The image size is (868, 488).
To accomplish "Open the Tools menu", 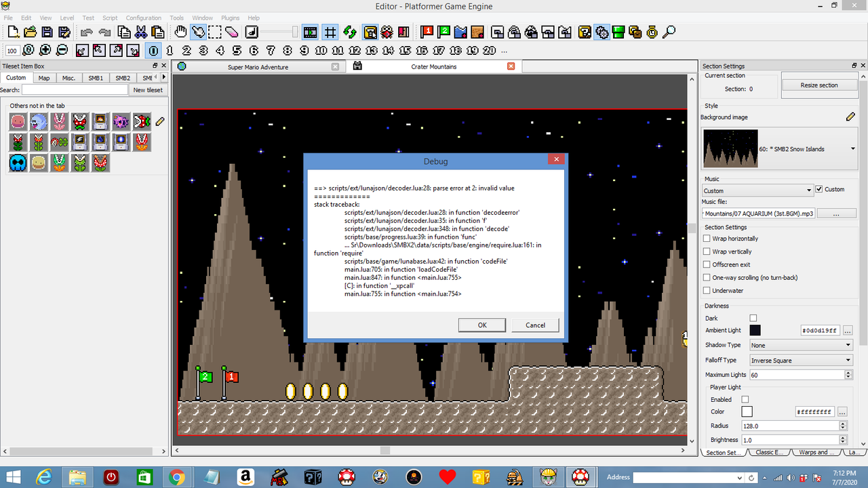I will tap(176, 18).
